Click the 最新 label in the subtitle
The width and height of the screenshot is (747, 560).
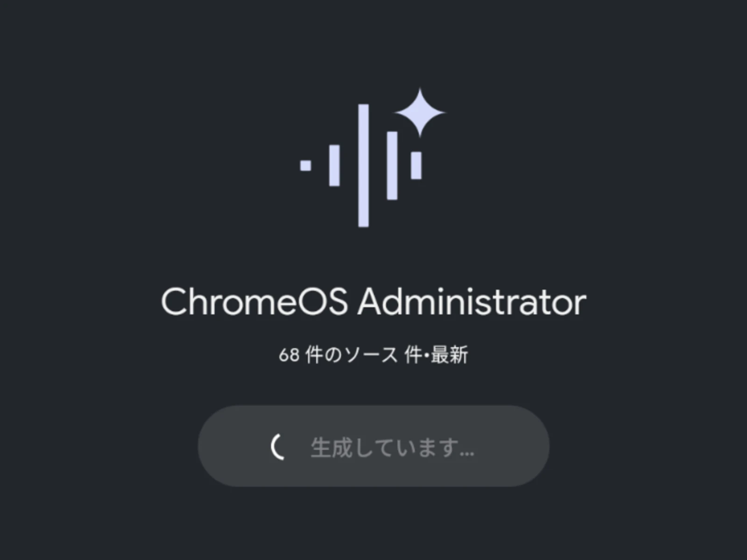pyautogui.click(x=449, y=355)
